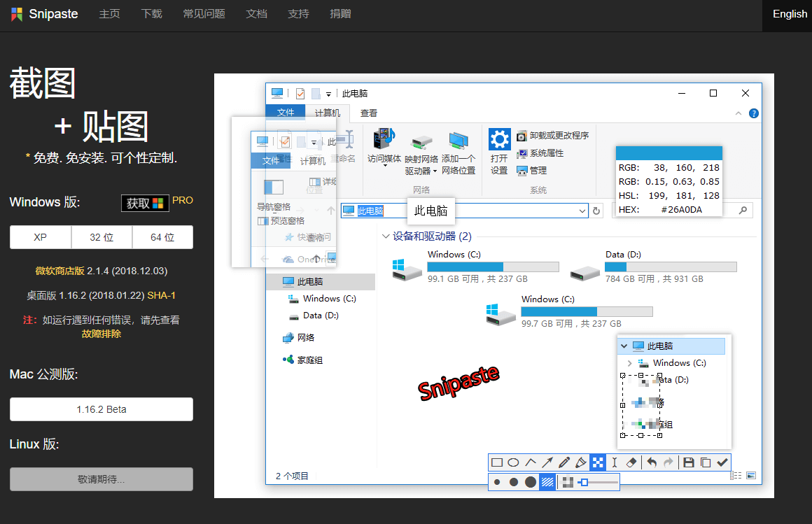
Task: Select the ellipse annotation tool
Action: pos(513,462)
